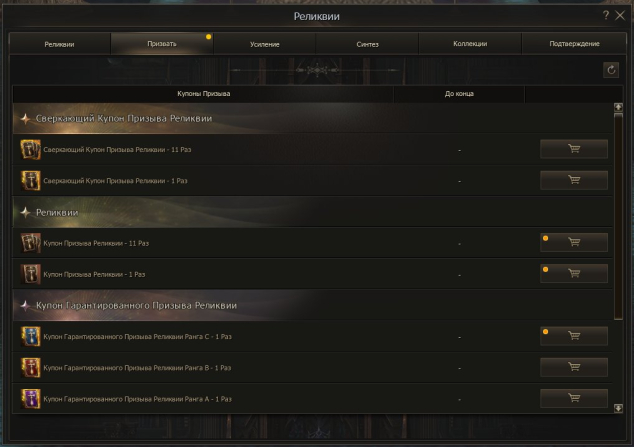Click the scrollbar down arrow
The image size is (634, 447).
click(618, 408)
